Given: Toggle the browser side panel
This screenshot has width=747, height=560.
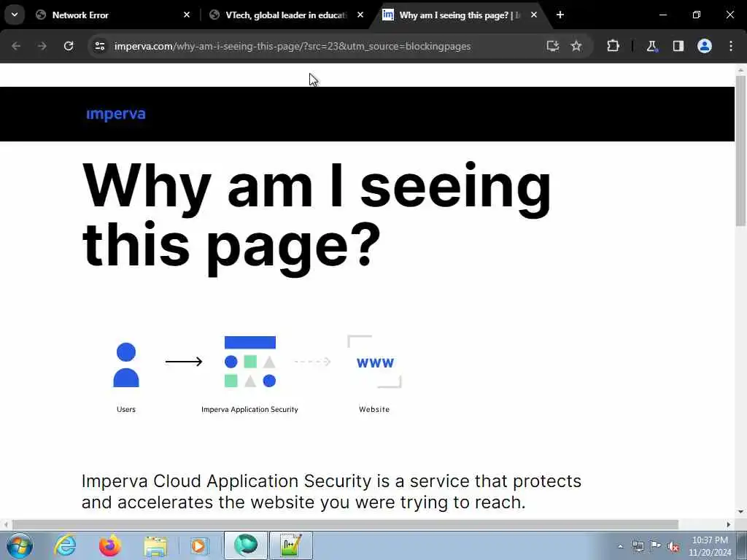Looking at the screenshot, I should [x=678, y=46].
